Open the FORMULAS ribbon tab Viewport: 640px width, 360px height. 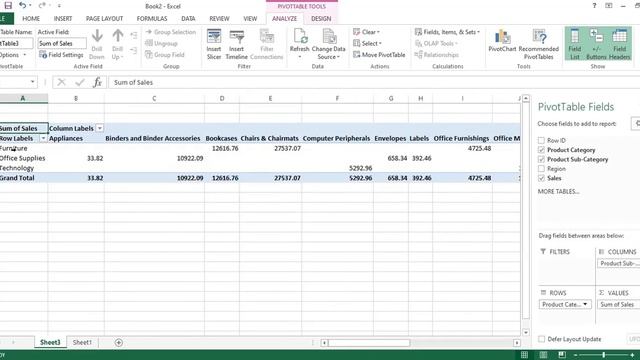[x=152, y=19]
